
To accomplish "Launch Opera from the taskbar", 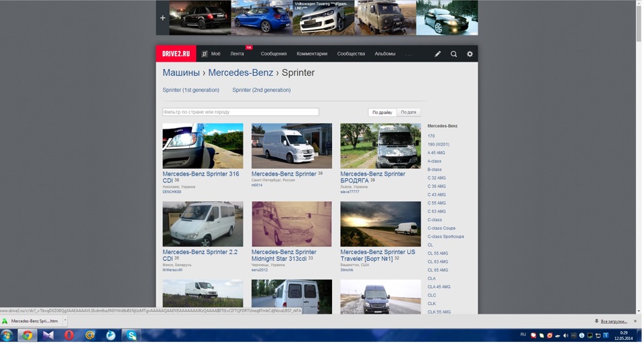I will pos(69,335).
